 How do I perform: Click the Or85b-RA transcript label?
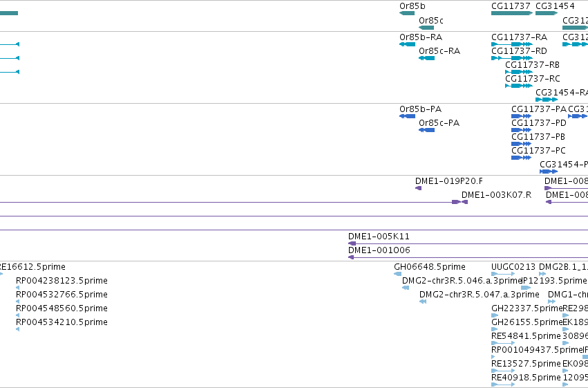[x=421, y=37]
